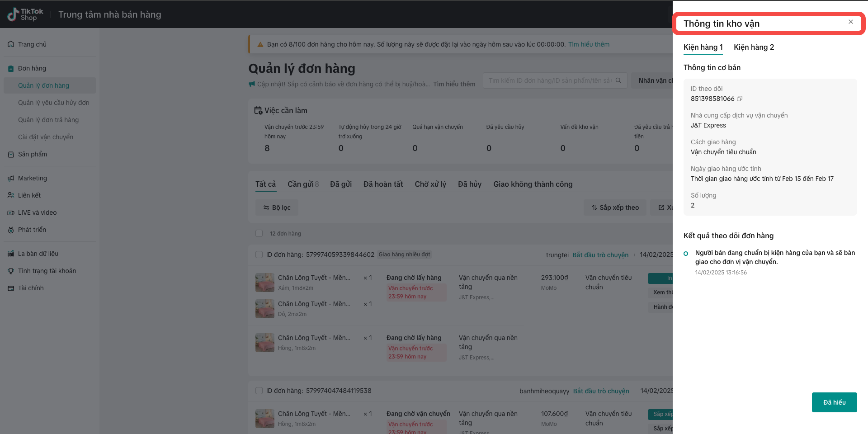The image size is (868, 434).
Task: Tick the select-all 12 đơn hàng checkbox
Action: (x=259, y=233)
